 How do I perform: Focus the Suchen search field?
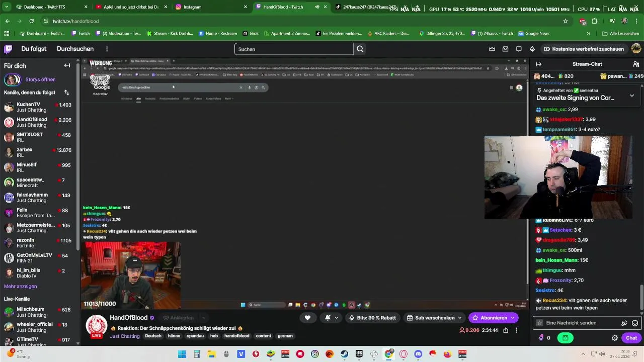(x=294, y=49)
